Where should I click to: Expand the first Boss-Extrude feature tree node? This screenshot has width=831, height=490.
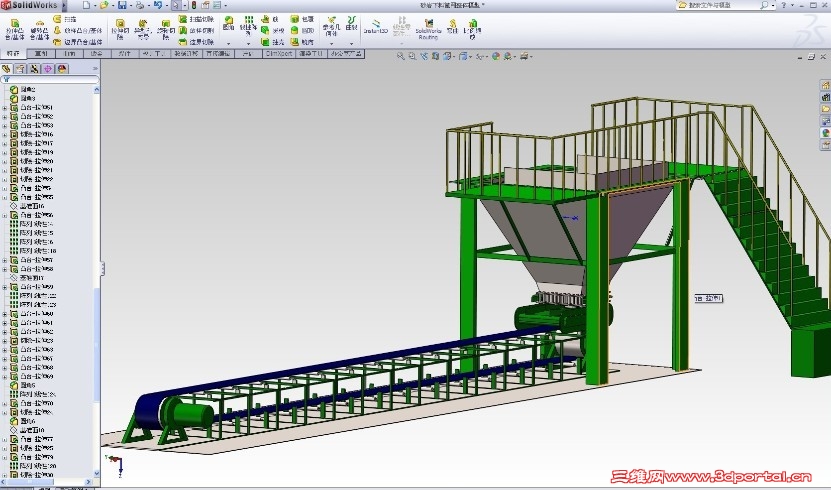click(x=5, y=108)
